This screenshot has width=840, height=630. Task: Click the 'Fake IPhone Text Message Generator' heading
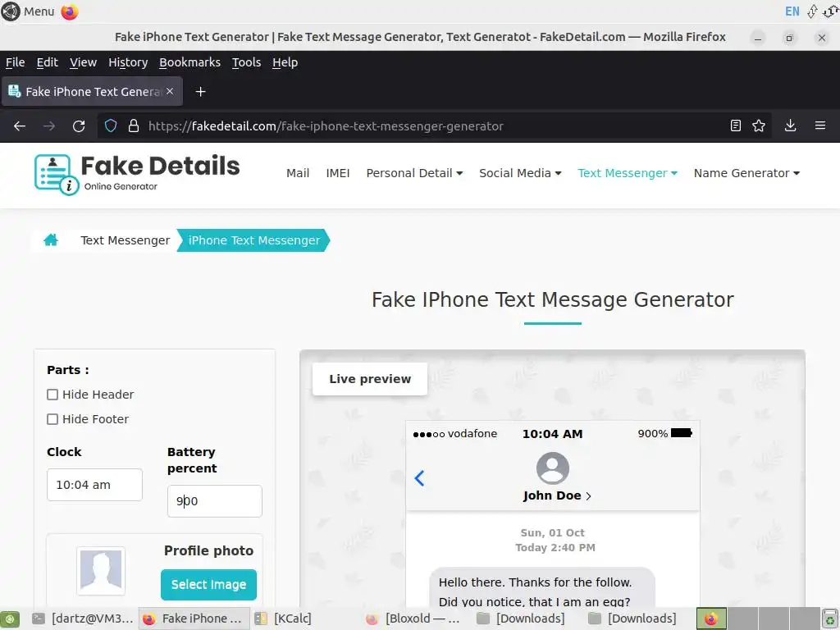tap(552, 300)
